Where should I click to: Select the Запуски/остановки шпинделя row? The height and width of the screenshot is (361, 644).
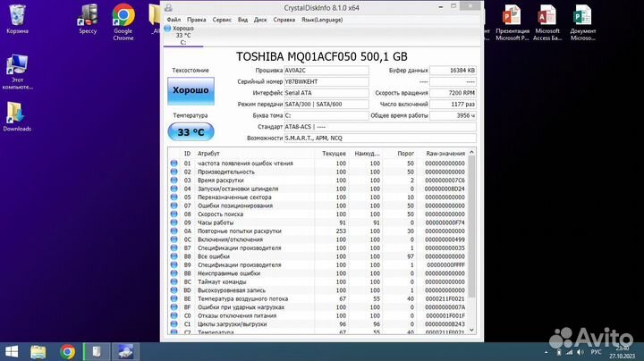318,189
